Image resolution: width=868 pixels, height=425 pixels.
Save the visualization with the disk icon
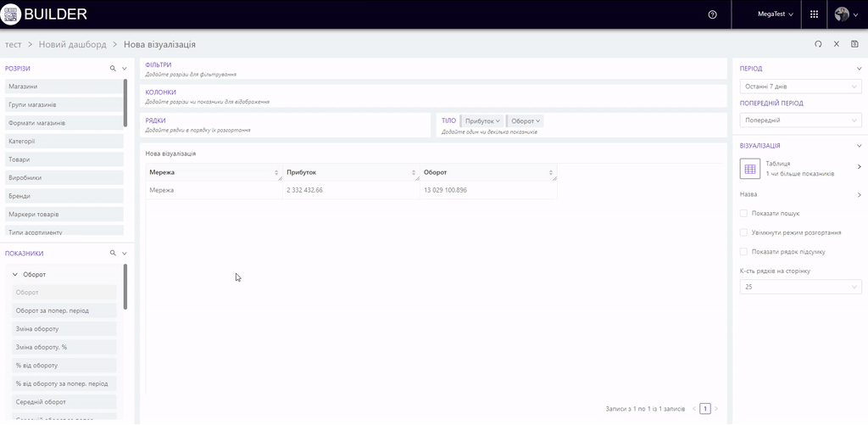854,44
